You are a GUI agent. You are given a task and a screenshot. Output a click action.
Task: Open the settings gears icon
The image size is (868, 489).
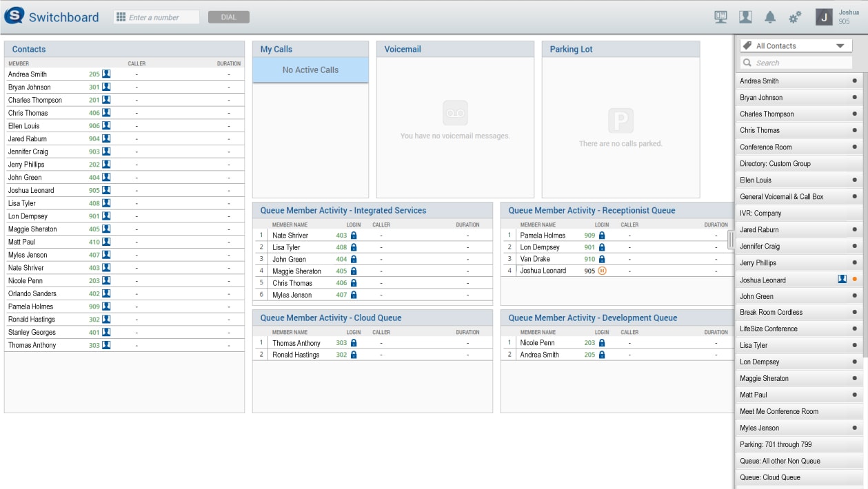tap(795, 17)
